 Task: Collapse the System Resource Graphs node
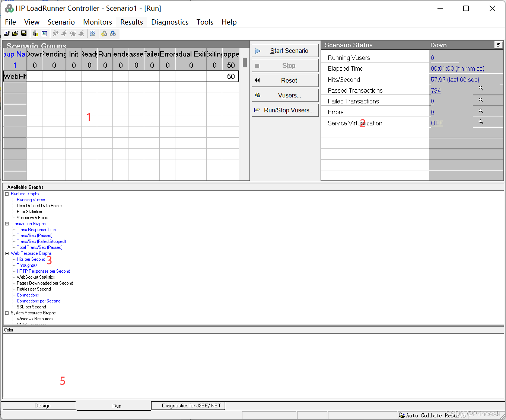7,313
